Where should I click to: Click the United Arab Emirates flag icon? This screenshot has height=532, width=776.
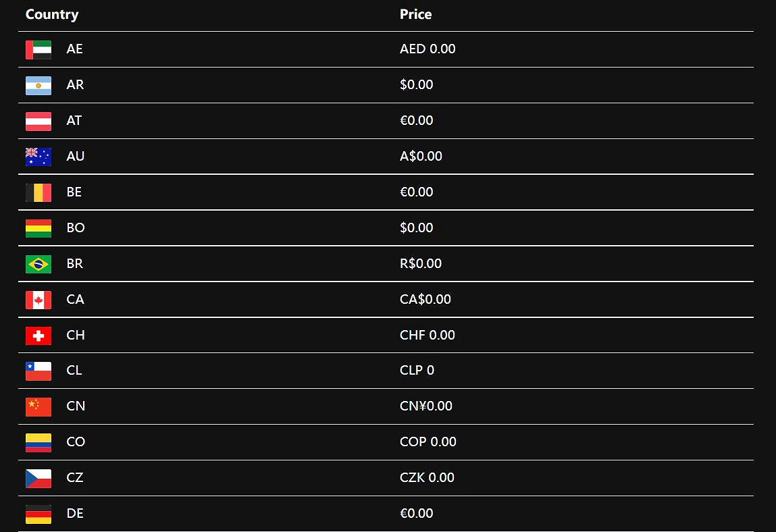(38, 49)
